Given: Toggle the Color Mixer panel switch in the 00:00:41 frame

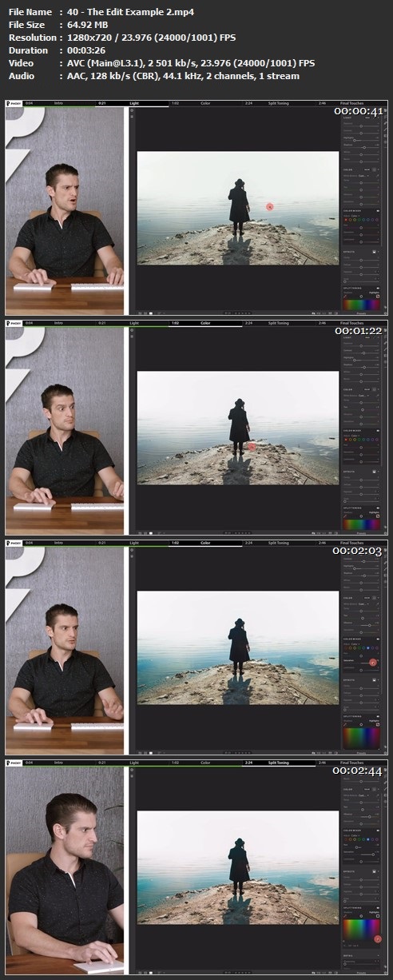Looking at the screenshot, I should (x=378, y=211).
